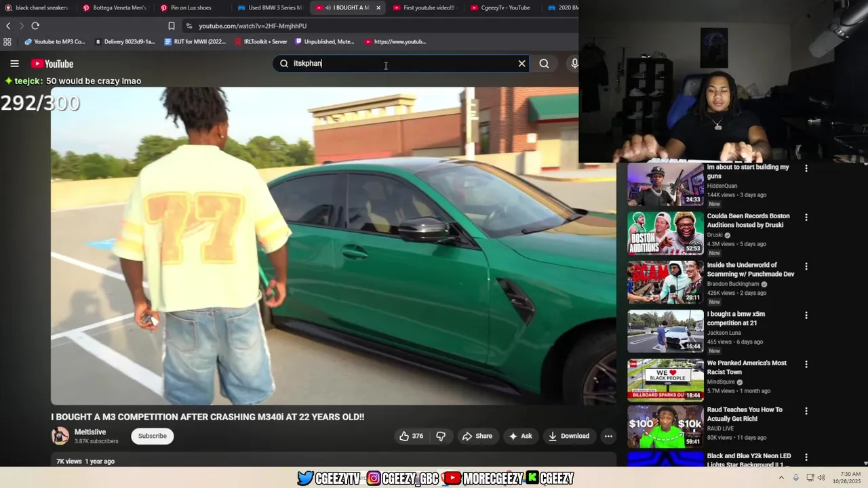Screen dimensions: 868x488
Task: Click the magnifying glass search button
Action: pos(544,64)
